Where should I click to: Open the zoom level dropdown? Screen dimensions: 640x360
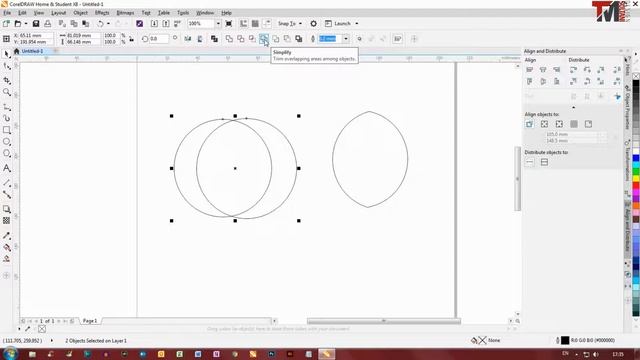[218, 24]
